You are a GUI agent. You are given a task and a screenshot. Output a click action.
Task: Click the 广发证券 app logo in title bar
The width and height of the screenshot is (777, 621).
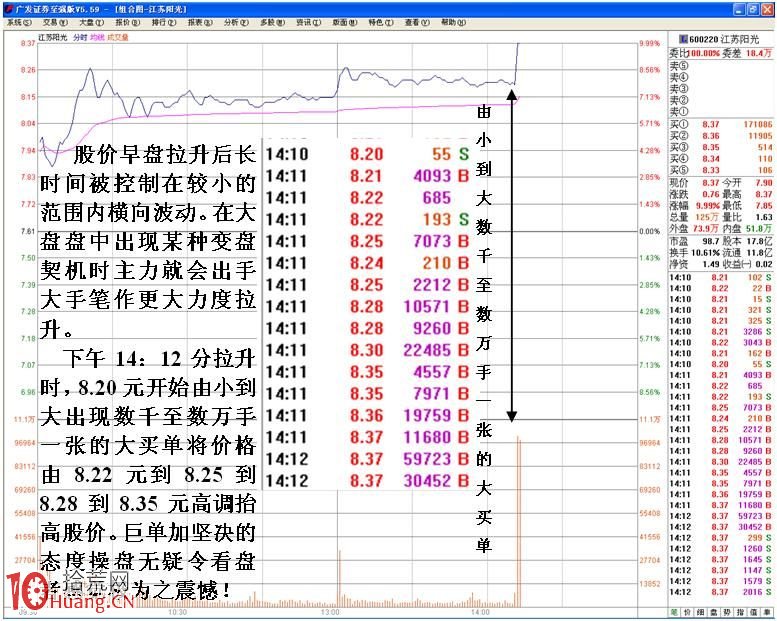[x=9, y=9]
